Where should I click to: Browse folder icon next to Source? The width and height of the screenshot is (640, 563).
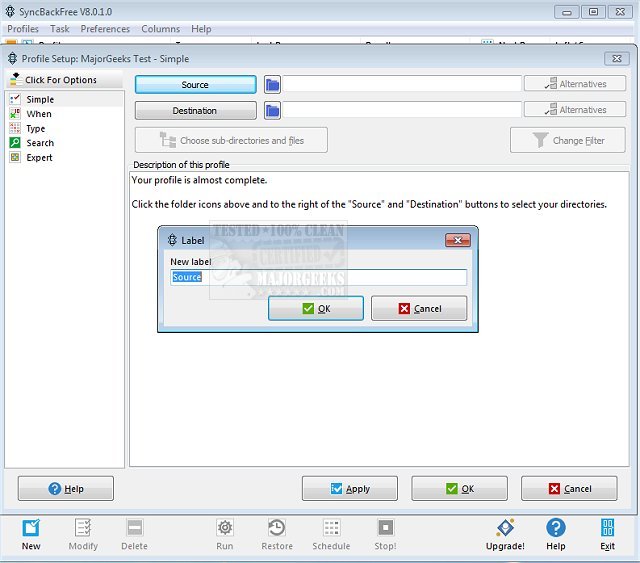pos(272,85)
